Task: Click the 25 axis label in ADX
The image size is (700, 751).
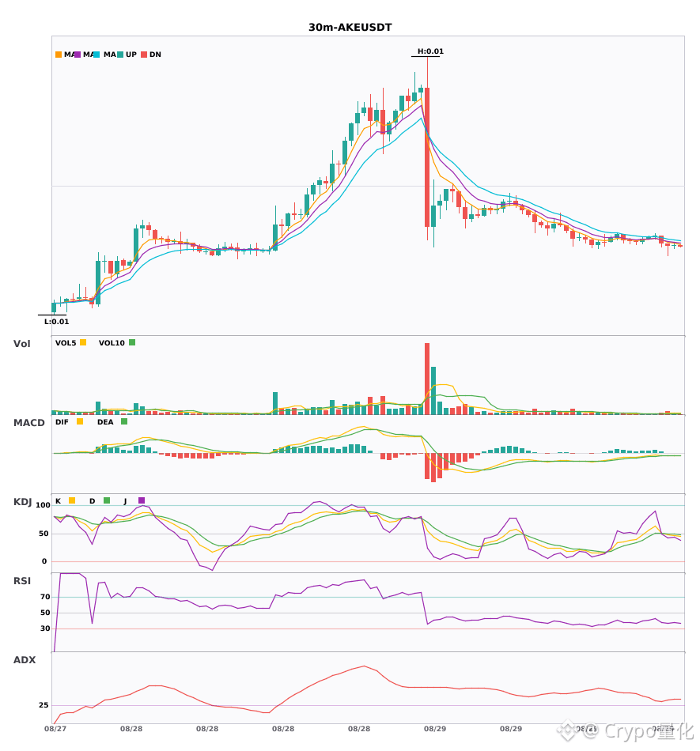Action: (44, 705)
